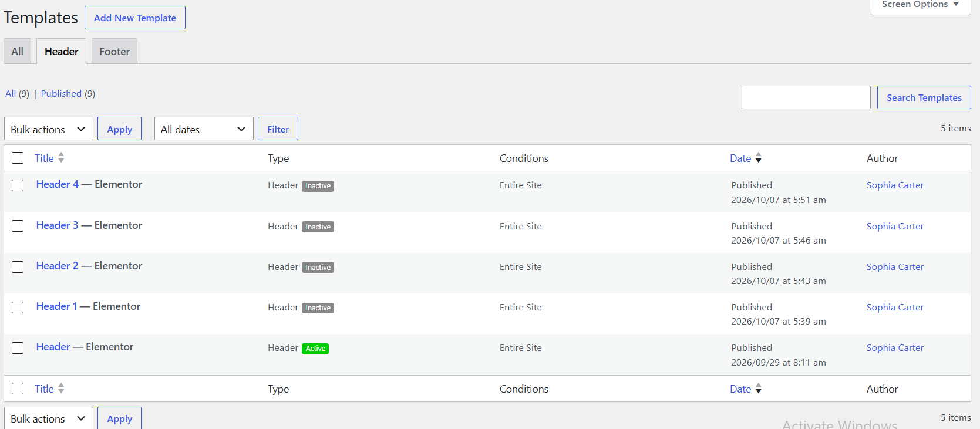Click the Inactive badge on Header 2 row
The height and width of the screenshot is (429, 980).
click(x=318, y=268)
